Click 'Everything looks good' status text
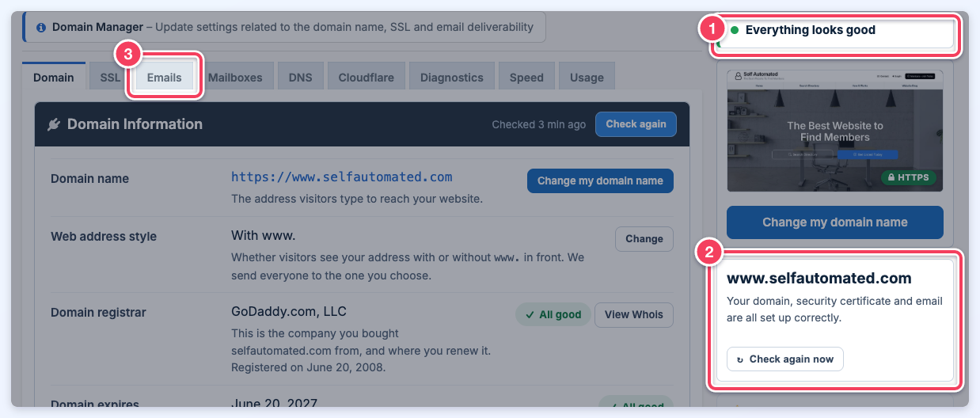 (811, 30)
